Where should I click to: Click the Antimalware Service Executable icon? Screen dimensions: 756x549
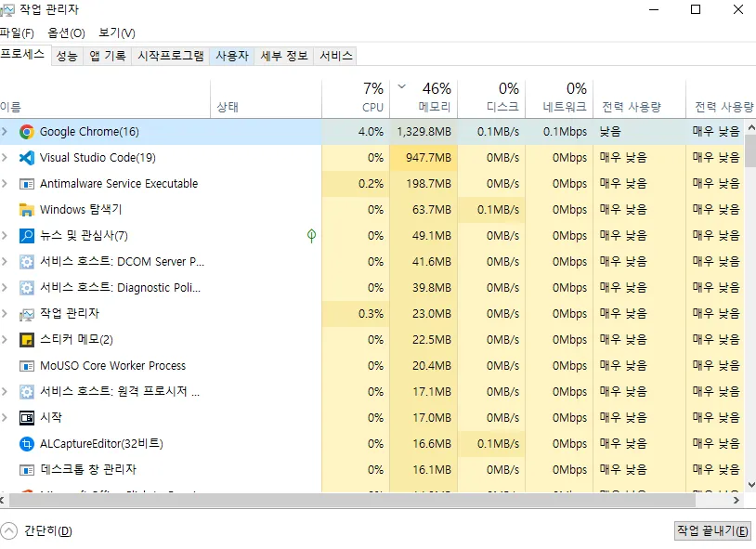(27, 184)
